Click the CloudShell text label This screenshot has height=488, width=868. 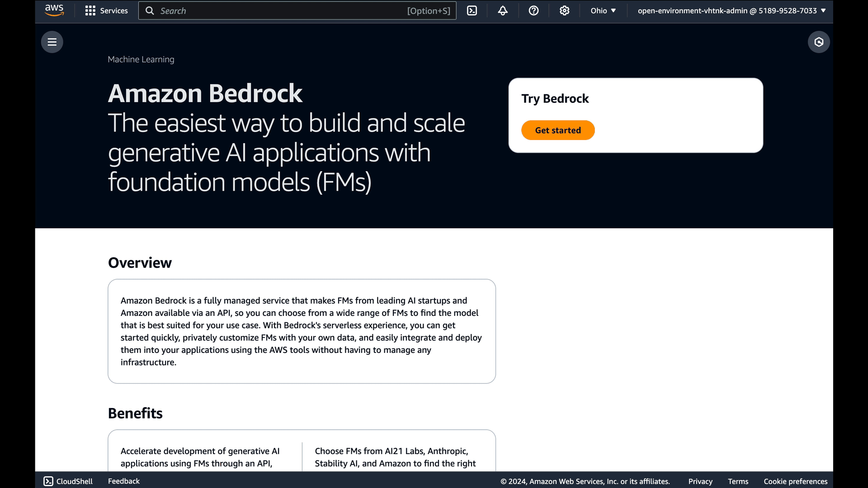pos(74,481)
